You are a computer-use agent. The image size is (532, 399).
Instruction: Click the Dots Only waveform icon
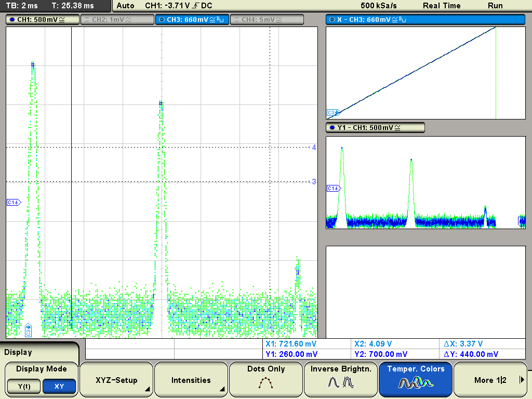click(x=265, y=383)
